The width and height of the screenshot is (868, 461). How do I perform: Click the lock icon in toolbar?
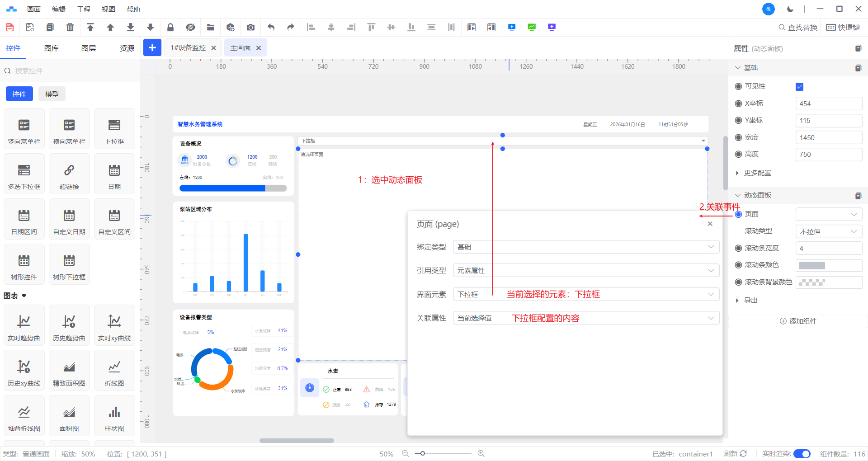(x=170, y=28)
